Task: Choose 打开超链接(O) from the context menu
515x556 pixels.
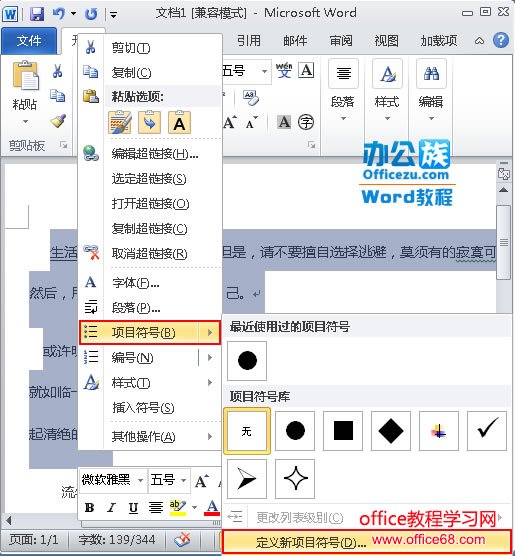Action: [150, 204]
